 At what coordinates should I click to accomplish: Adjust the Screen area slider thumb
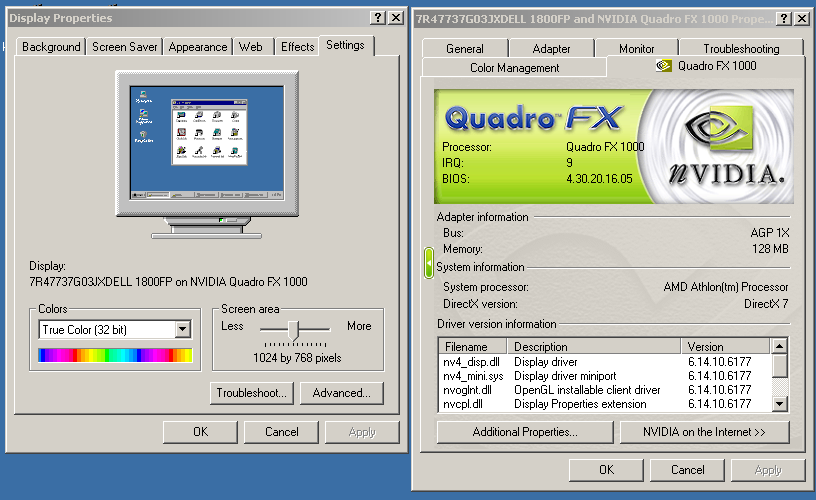pyautogui.click(x=294, y=330)
